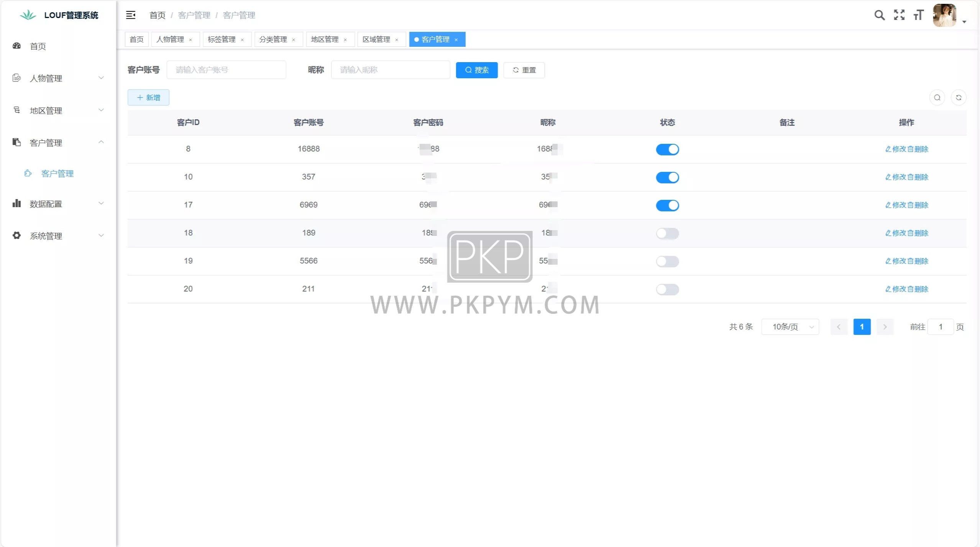Enable the status switch for customer 189
Image resolution: width=980 pixels, height=547 pixels.
(667, 233)
